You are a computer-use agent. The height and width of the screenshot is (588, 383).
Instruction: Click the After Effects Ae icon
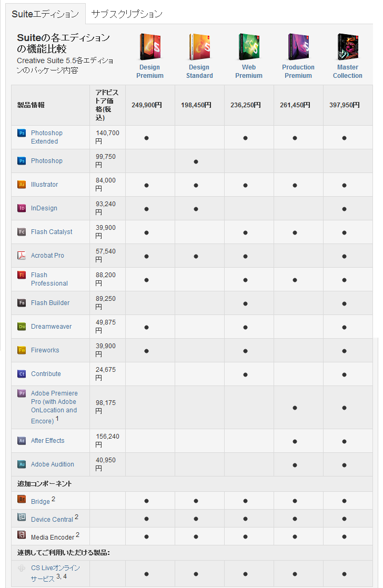[x=22, y=441]
